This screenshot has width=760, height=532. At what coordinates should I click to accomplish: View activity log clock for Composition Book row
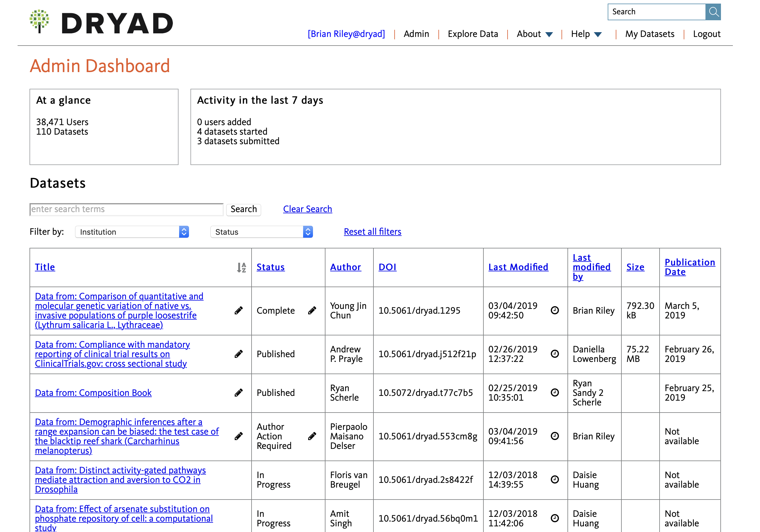[x=554, y=393]
